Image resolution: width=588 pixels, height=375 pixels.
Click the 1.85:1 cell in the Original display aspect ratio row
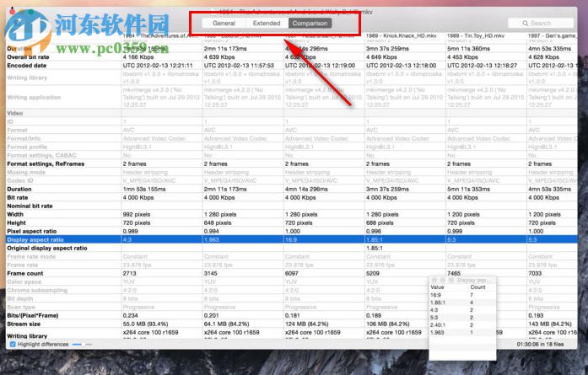(x=375, y=248)
